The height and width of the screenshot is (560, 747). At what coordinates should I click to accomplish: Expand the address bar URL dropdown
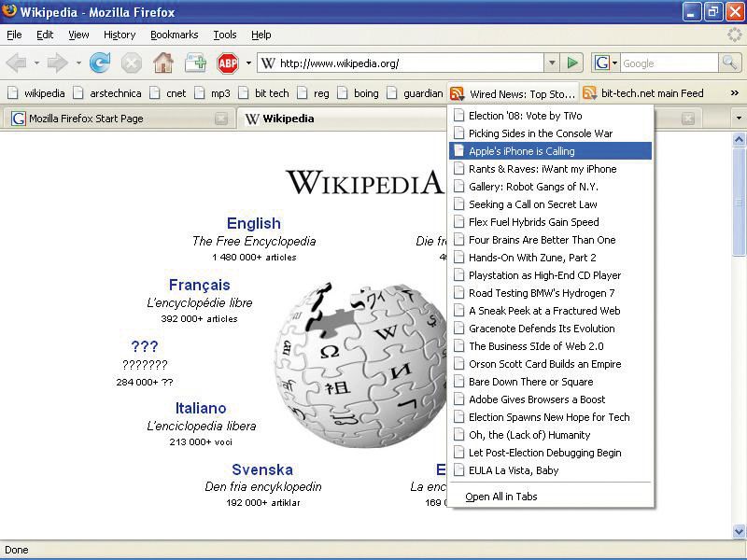pos(552,63)
